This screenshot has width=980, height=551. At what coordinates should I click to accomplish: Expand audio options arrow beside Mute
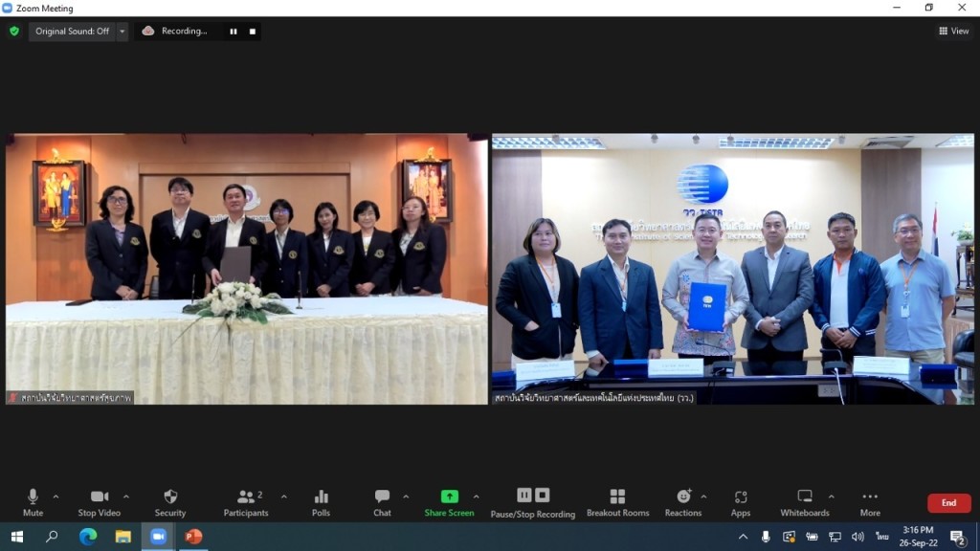click(x=56, y=496)
